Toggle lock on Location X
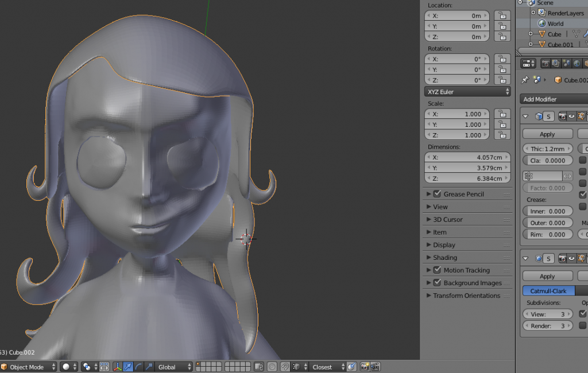 [x=502, y=15]
